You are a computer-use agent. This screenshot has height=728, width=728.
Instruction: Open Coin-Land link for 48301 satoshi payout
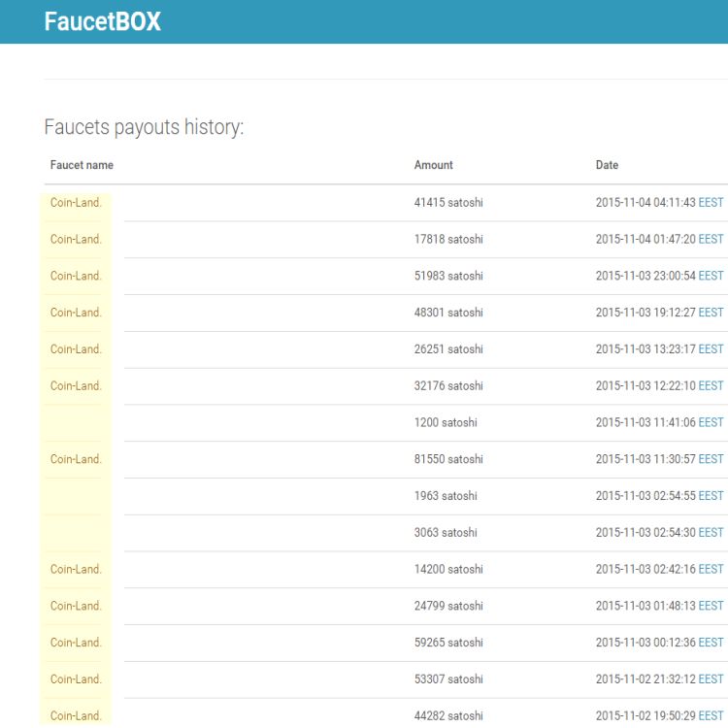pyautogui.click(x=76, y=313)
